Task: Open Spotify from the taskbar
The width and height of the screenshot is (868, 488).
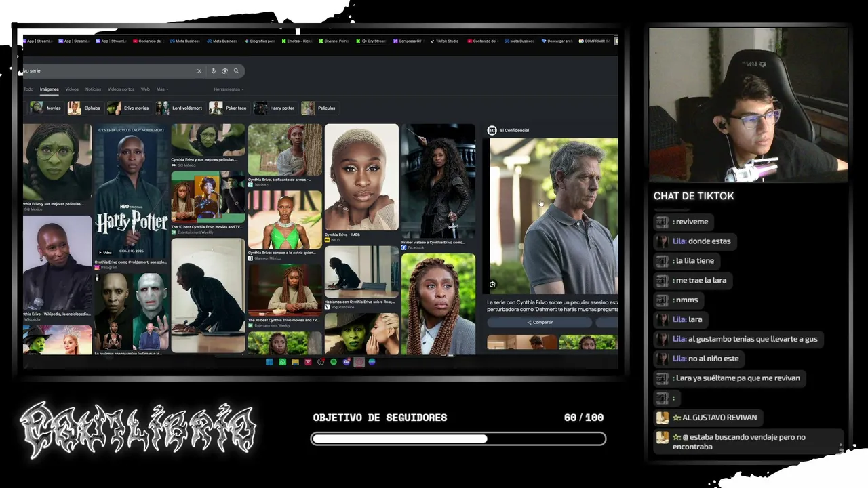Action: [334, 362]
